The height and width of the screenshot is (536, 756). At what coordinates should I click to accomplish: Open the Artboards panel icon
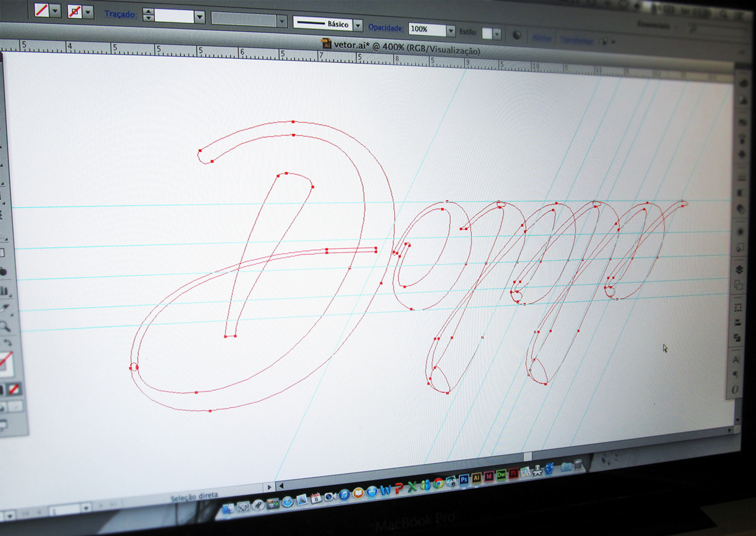tap(739, 285)
